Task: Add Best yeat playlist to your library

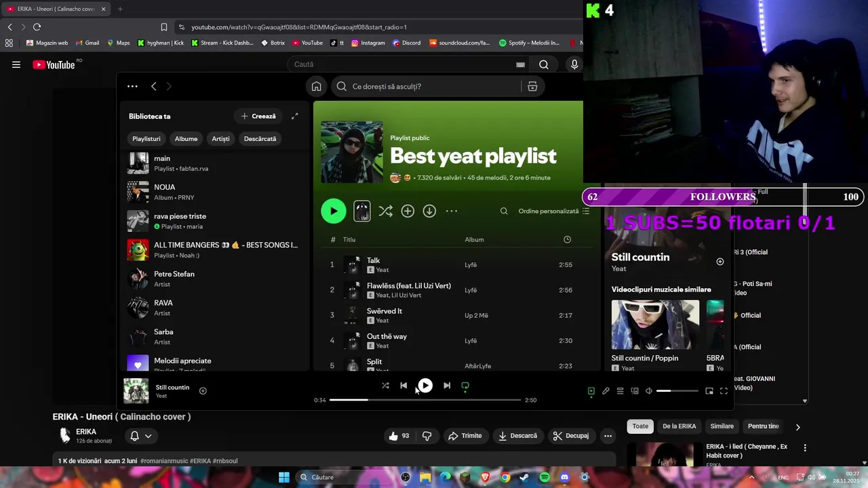Action: click(408, 211)
